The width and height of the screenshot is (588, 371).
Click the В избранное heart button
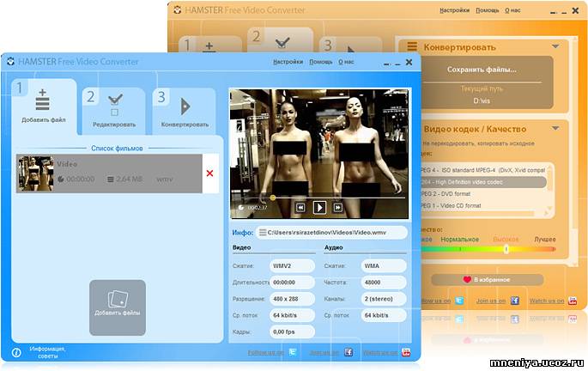point(487,279)
